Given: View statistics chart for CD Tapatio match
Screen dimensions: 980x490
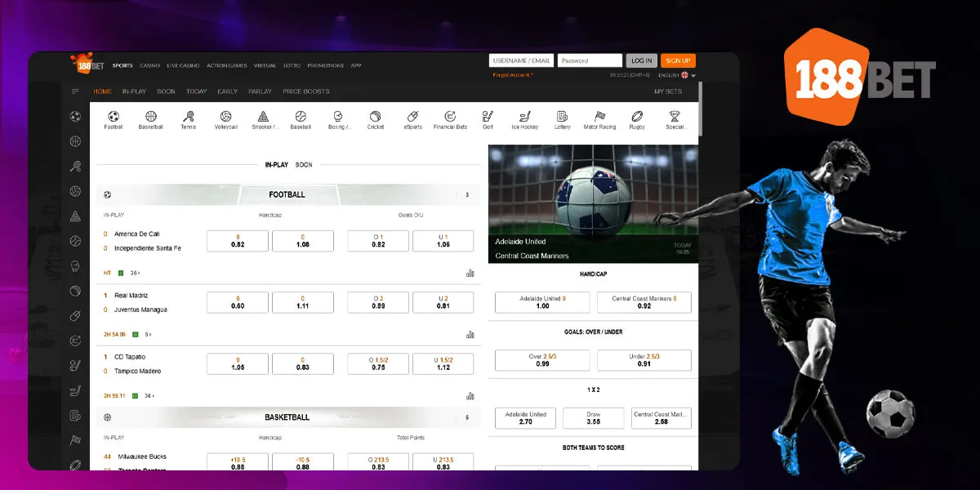Looking at the screenshot, I should (470, 395).
